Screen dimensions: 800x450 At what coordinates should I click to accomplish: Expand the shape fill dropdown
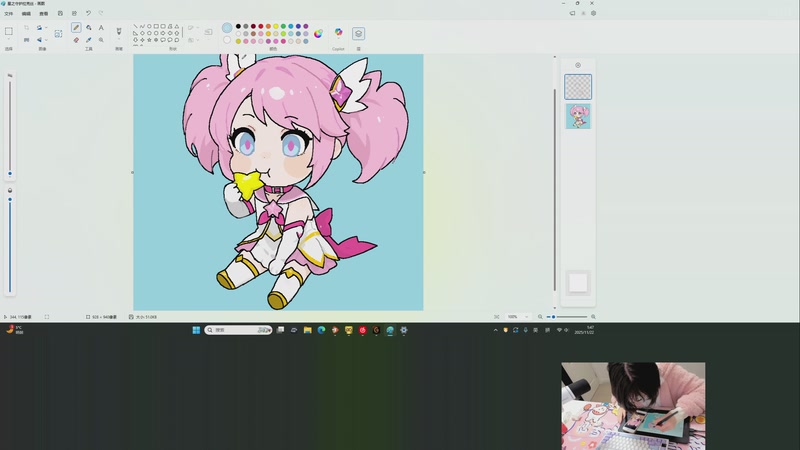[197, 40]
